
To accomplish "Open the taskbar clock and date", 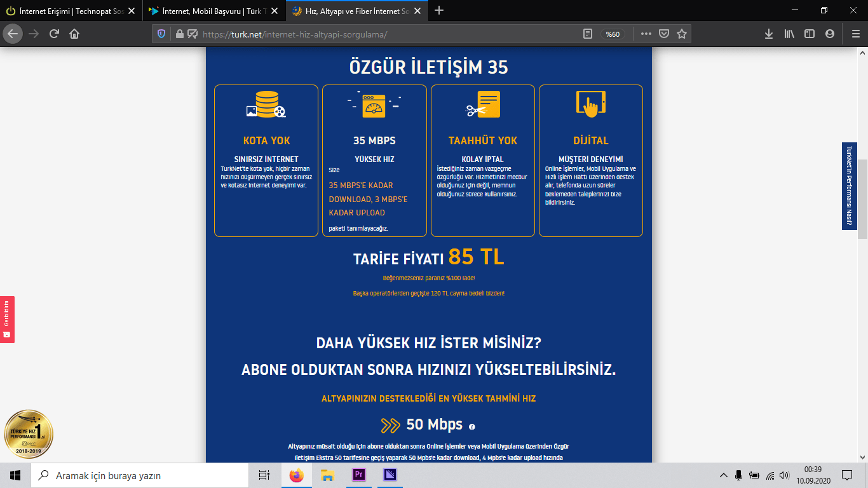I will (x=813, y=475).
